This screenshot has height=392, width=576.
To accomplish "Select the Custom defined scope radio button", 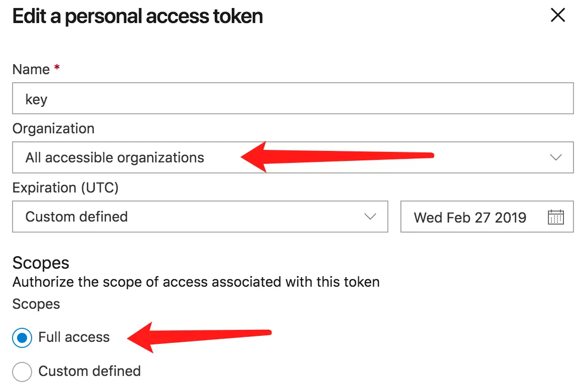I will pyautogui.click(x=22, y=371).
